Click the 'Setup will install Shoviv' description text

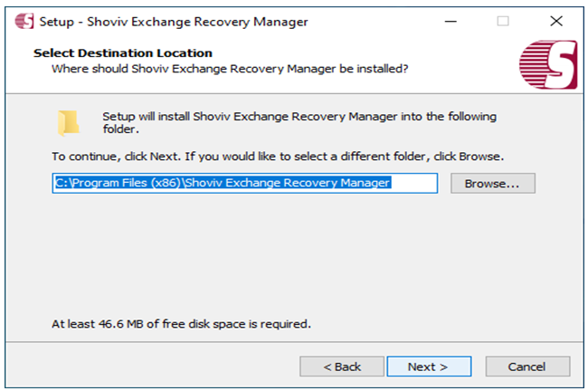(299, 123)
